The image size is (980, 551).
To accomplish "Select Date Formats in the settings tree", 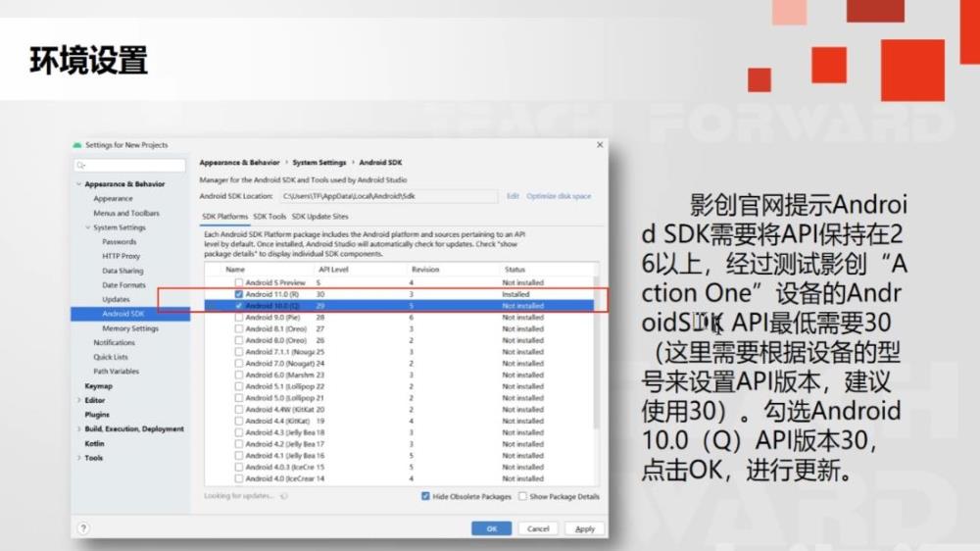I will 123,285.
